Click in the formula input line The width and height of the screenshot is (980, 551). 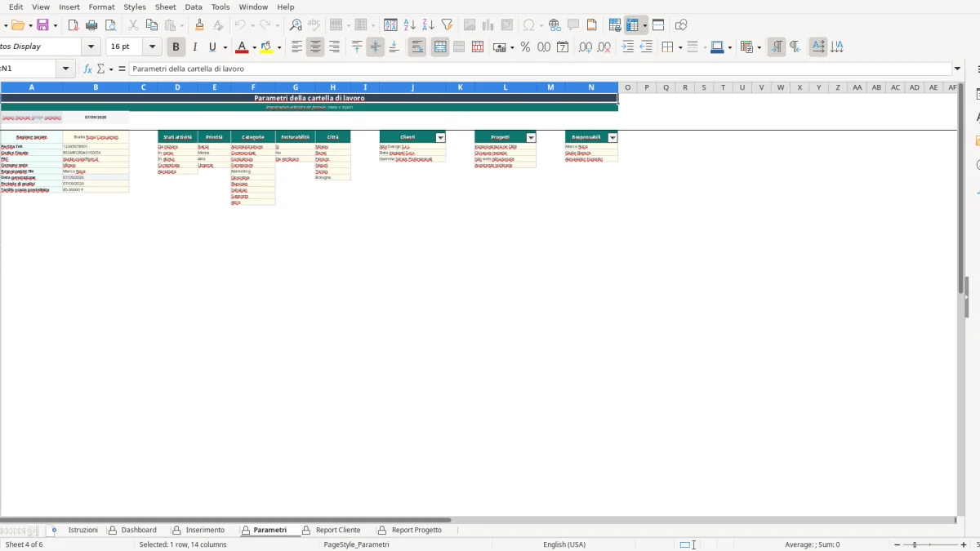[541, 69]
